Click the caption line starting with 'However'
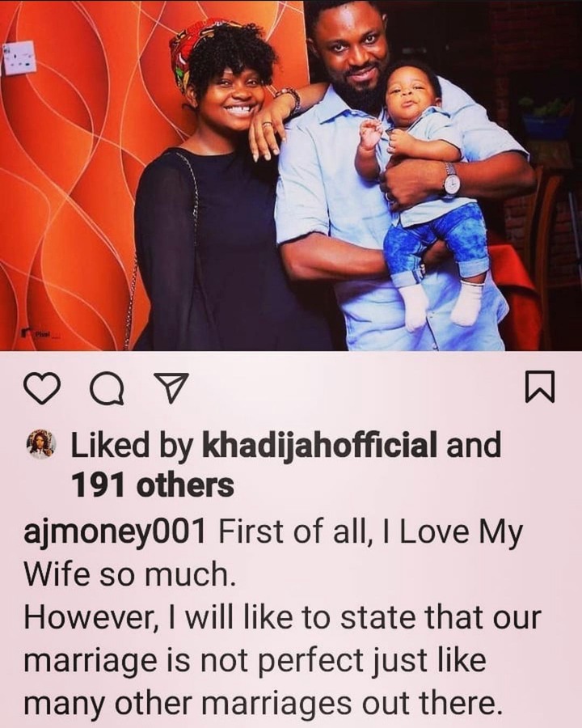 tap(282, 617)
